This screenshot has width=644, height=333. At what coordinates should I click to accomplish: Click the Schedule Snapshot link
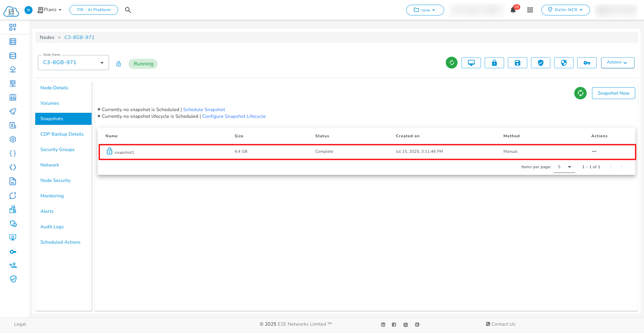204,109
